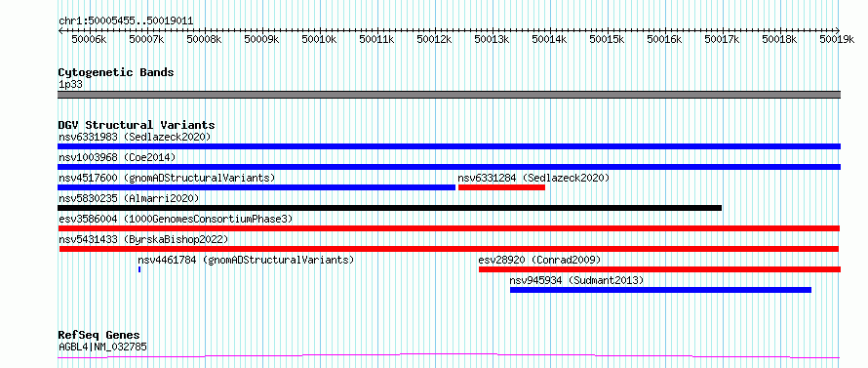Click the nsv1003968 (Coe2014) label
Image resolution: width=868 pixels, height=368 pixels.
click(x=117, y=157)
